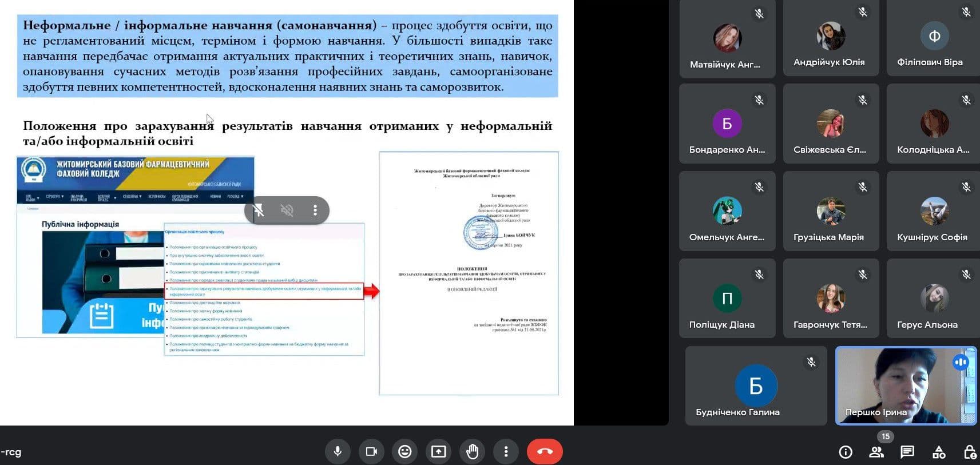Select participant tile Герус Альона
Image resolution: width=980 pixels, height=465 pixels.
point(933,298)
